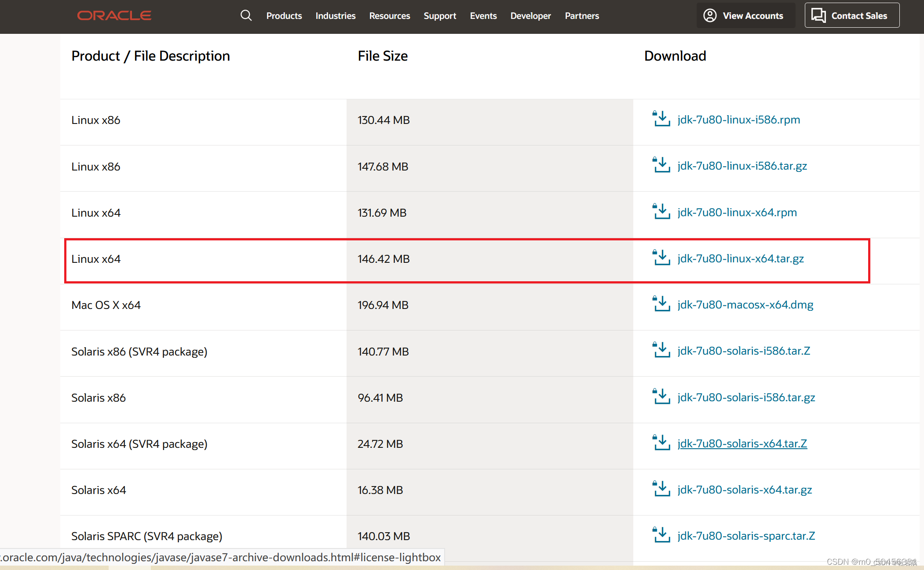Screen dimensions: 924x570
Task: Select the 'Solaris x64 (SVR4 package)' cell
Action: coord(203,446)
